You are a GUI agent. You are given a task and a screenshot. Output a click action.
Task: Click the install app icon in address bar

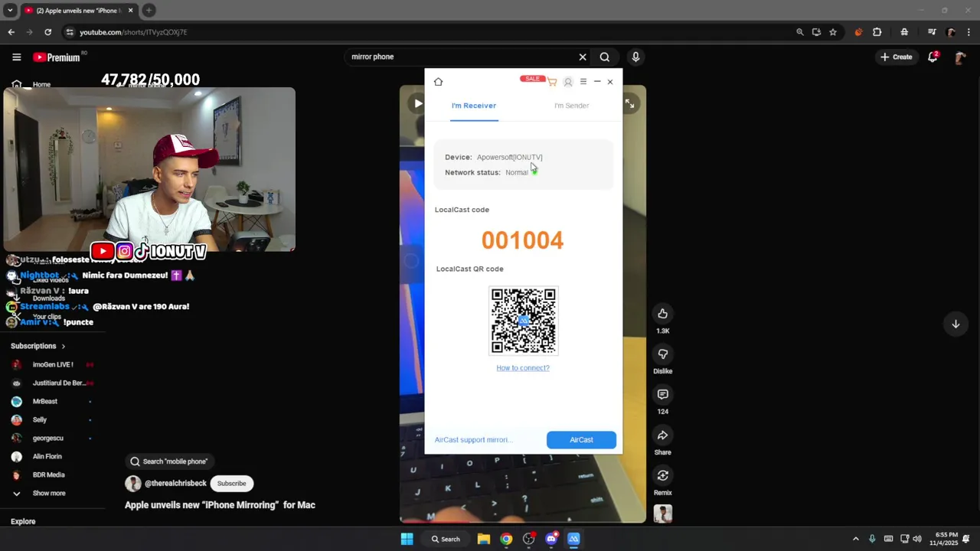(x=816, y=32)
